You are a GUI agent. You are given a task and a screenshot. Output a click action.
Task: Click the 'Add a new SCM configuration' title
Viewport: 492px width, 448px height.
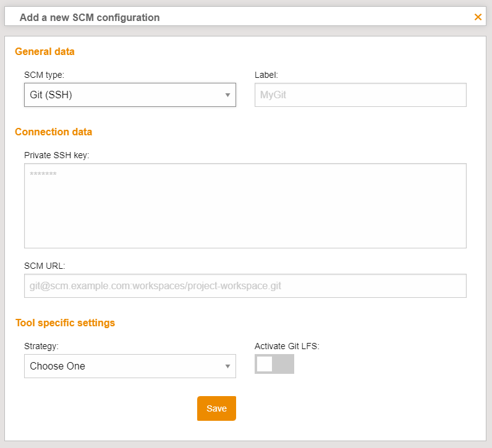(x=90, y=17)
